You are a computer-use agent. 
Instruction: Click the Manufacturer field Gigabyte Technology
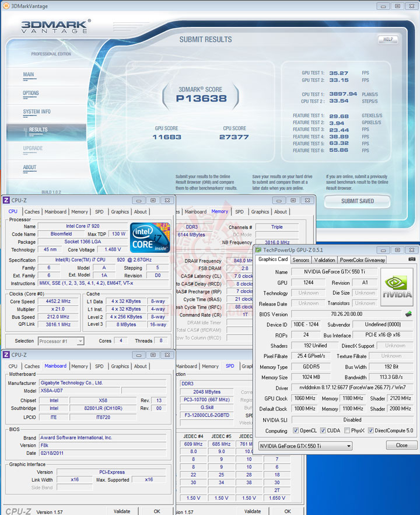pos(103,382)
